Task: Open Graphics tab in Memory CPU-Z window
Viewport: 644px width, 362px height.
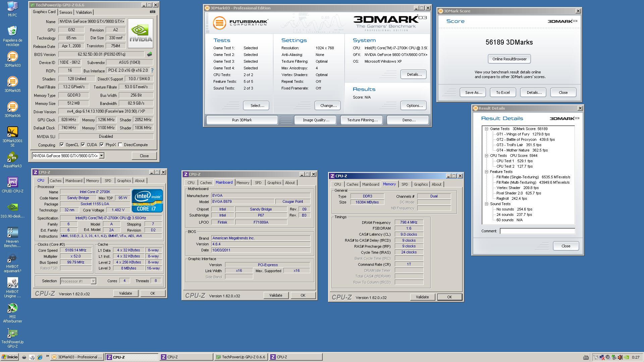Action: pos(421,184)
